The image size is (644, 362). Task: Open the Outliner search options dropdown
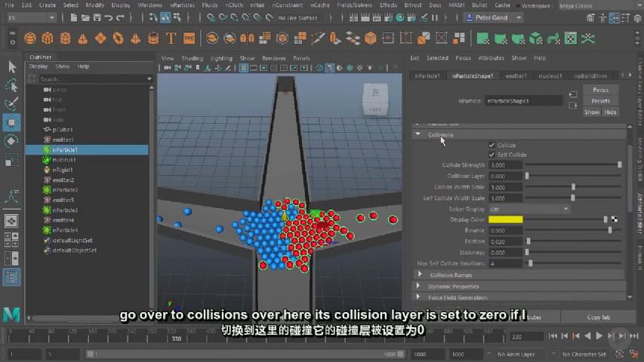149,78
